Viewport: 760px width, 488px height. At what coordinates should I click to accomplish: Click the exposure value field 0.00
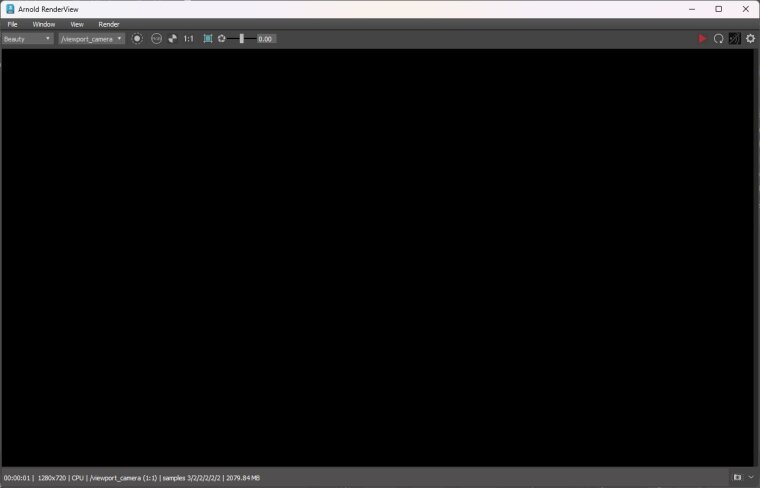click(x=265, y=39)
